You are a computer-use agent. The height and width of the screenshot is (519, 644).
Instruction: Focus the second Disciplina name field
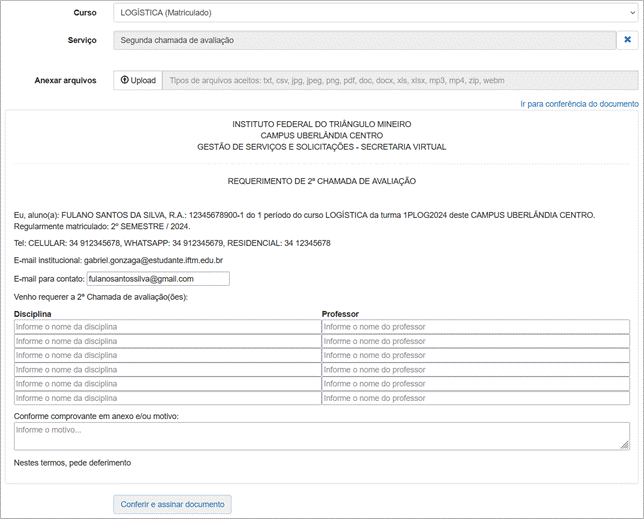pyautogui.click(x=168, y=341)
